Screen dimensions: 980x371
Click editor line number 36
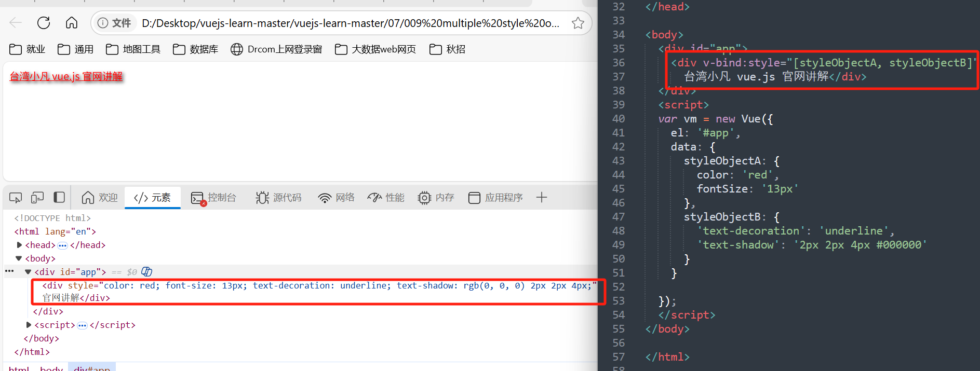pyautogui.click(x=619, y=63)
